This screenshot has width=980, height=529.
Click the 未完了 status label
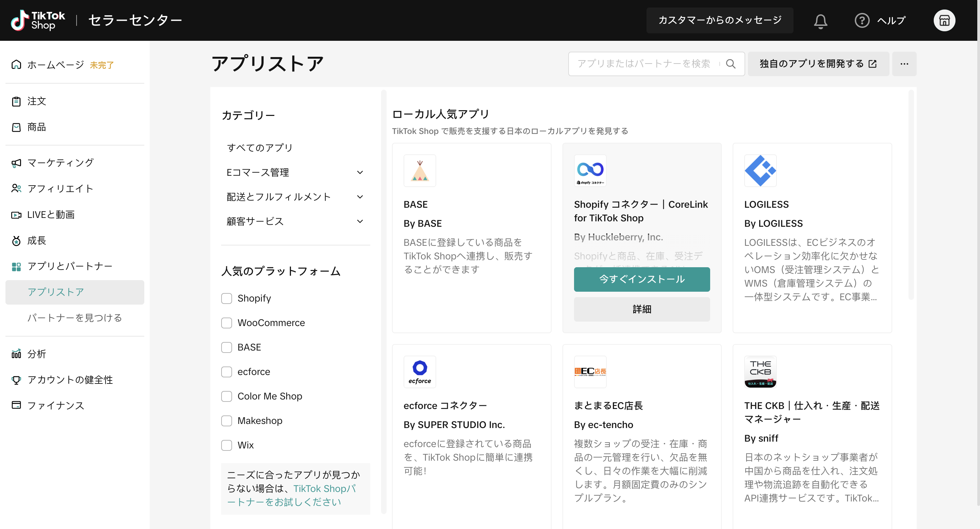102,65
